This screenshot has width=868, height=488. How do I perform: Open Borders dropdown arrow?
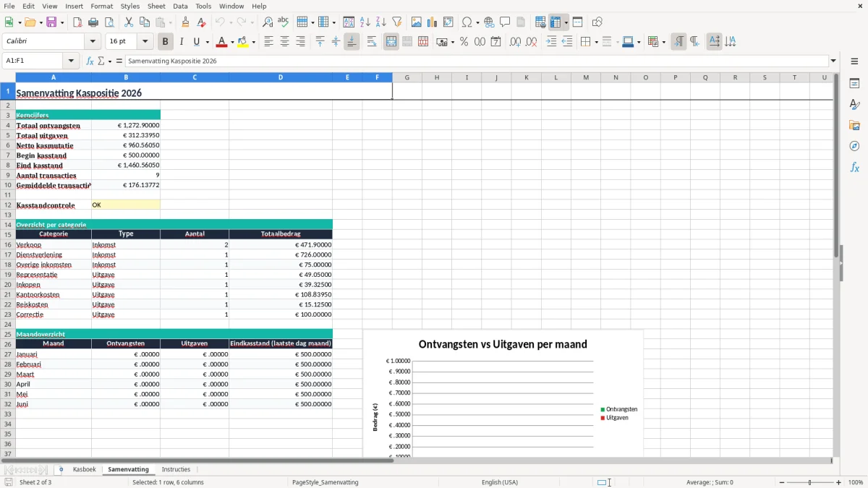pos(596,42)
